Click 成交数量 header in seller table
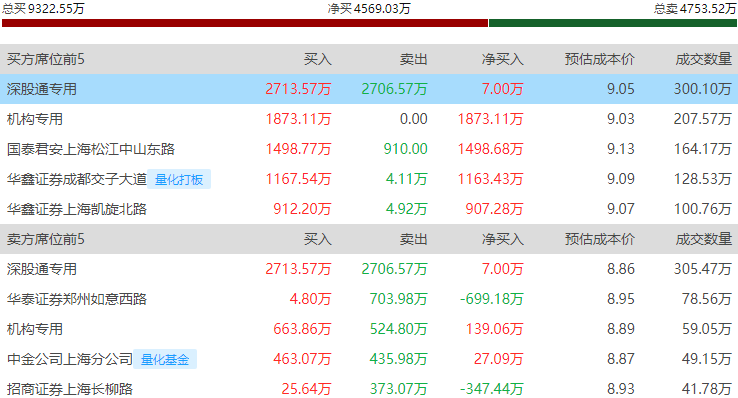The height and width of the screenshot is (398, 738). 704,239
